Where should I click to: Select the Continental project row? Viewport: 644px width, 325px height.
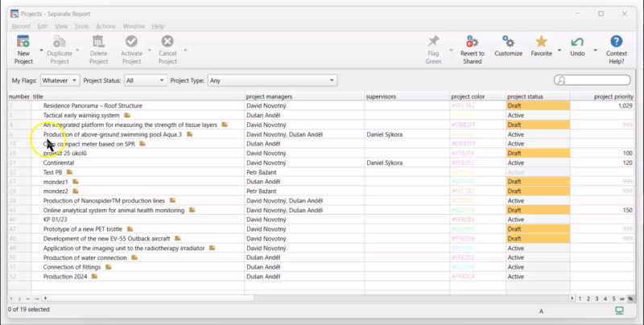point(321,163)
